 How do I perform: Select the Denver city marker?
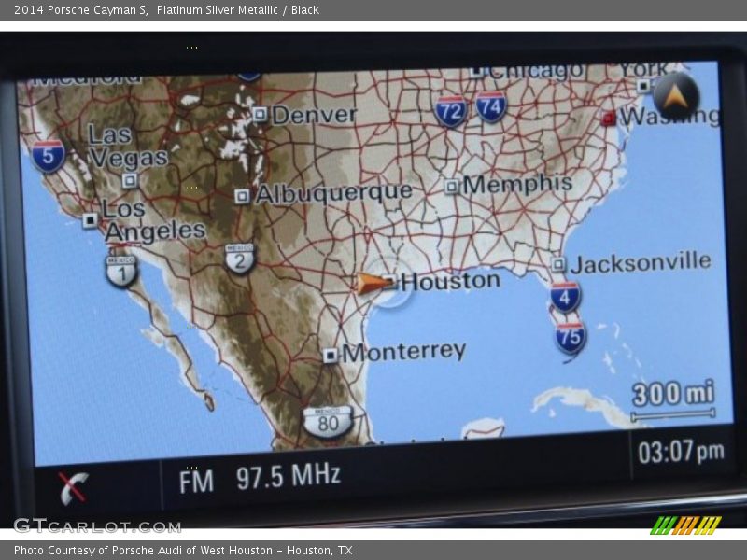tap(260, 114)
